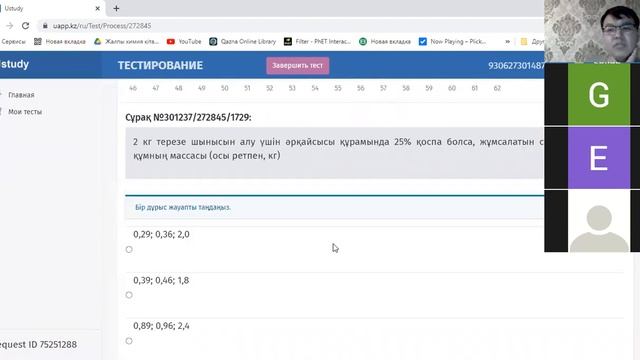640x360 pixels.
Task: Open first Новая вкладка bookmark with grid icon
Action: 60,42
